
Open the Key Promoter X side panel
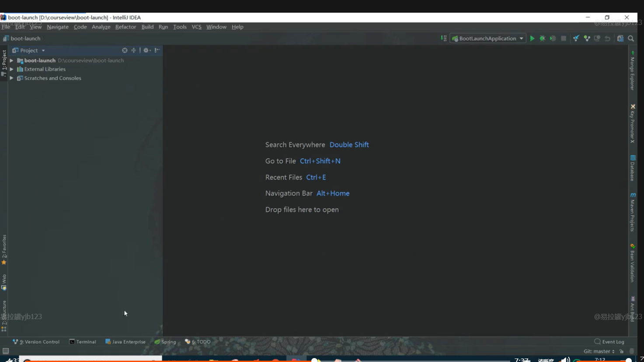click(x=632, y=124)
